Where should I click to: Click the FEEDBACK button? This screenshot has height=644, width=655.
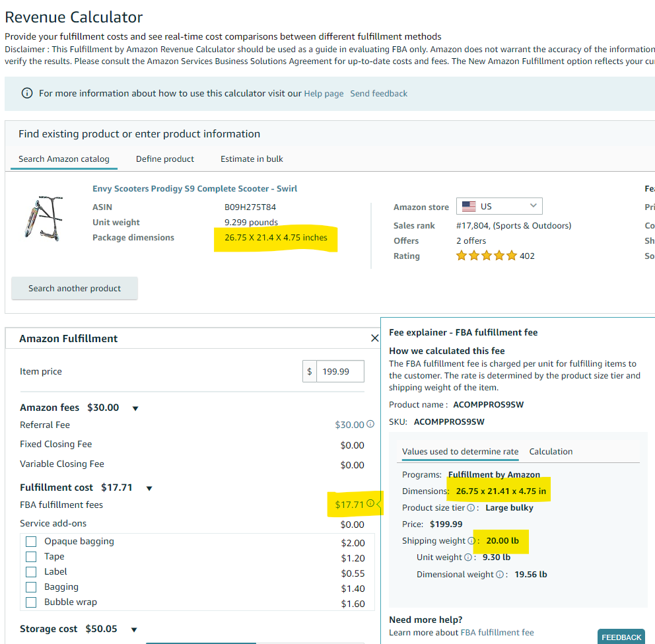click(x=621, y=637)
